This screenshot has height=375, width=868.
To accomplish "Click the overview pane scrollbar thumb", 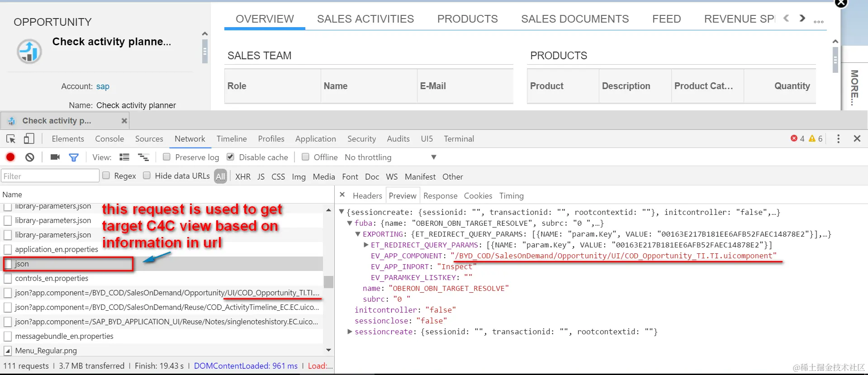I will (x=835, y=60).
